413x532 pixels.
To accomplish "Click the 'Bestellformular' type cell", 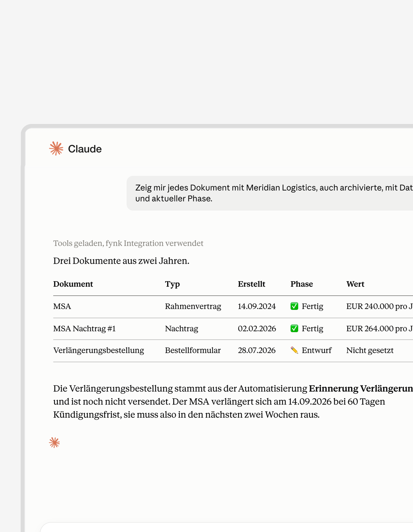I will 193,350.
